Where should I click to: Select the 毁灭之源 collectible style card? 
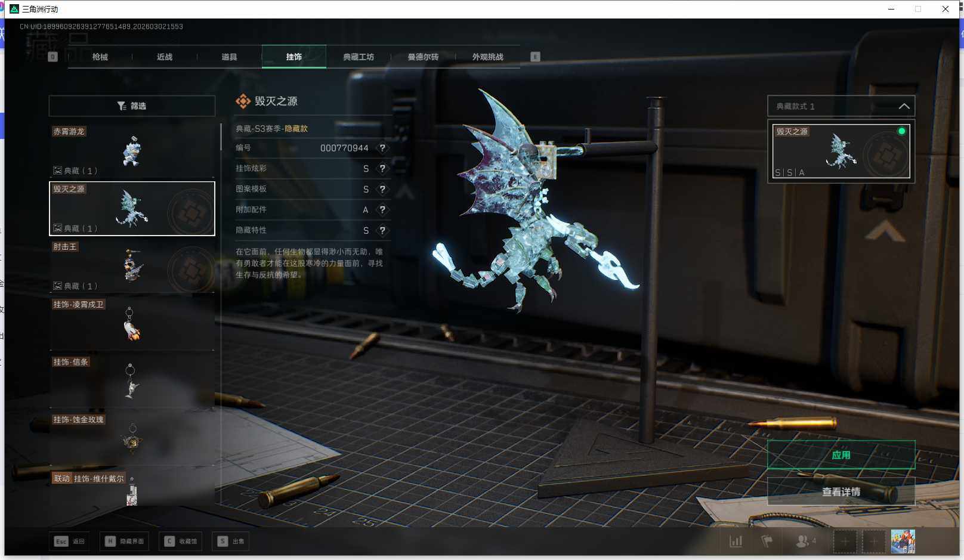pos(841,151)
